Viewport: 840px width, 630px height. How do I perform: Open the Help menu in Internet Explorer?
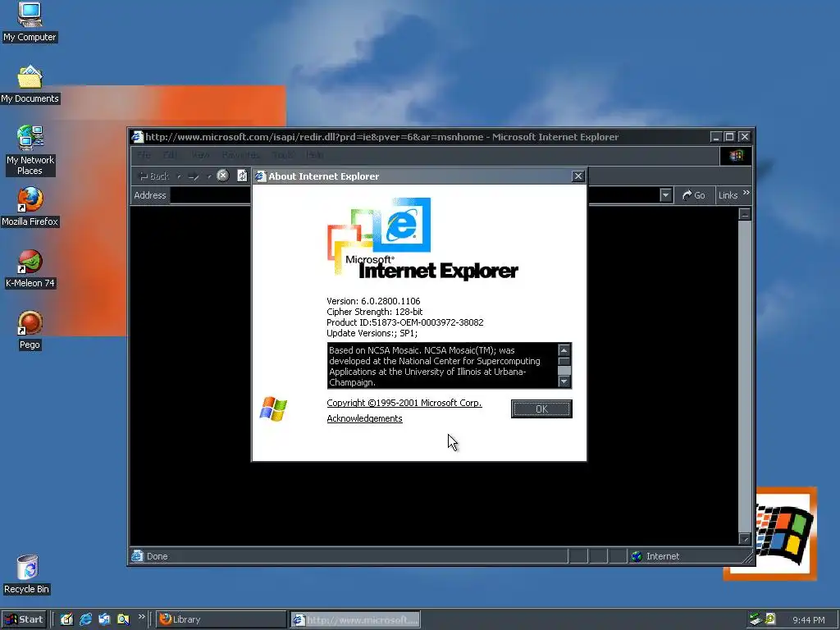[x=314, y=155]
